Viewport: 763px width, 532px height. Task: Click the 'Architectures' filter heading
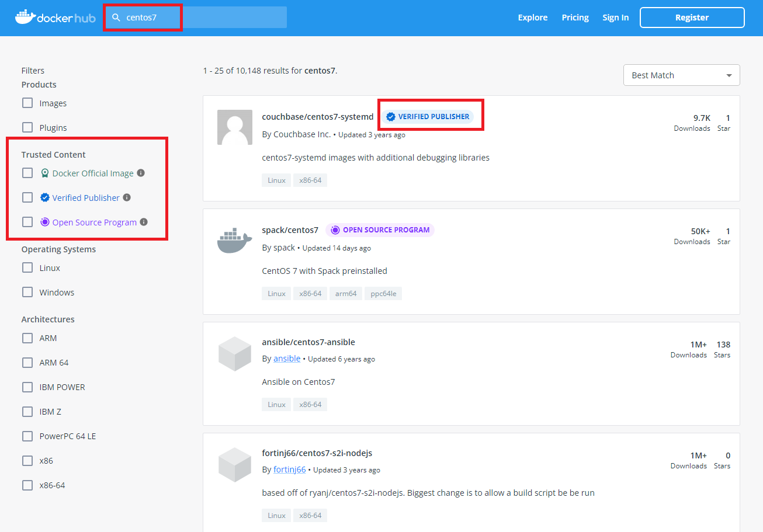click(x=48, y=319)
